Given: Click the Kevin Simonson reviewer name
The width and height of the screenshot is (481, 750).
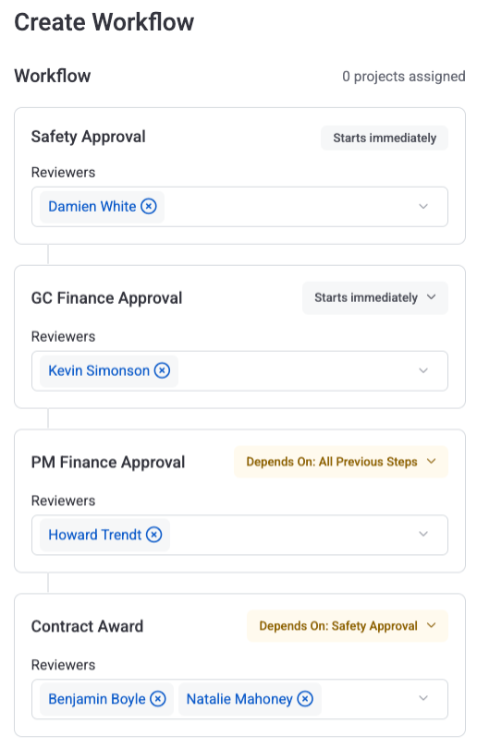Looking at the screenshot, I should [x=99, y=370].
